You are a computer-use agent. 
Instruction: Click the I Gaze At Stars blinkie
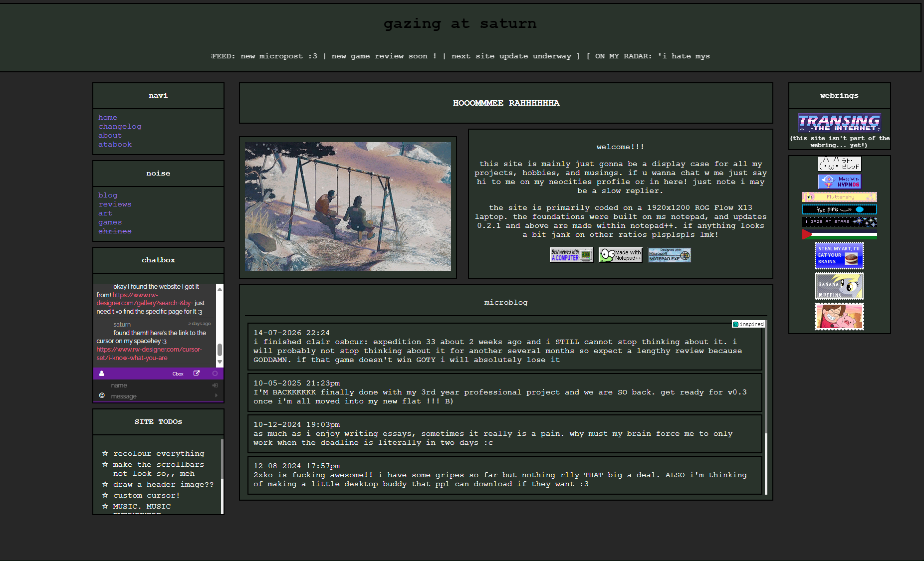click(x=840, y=222)
